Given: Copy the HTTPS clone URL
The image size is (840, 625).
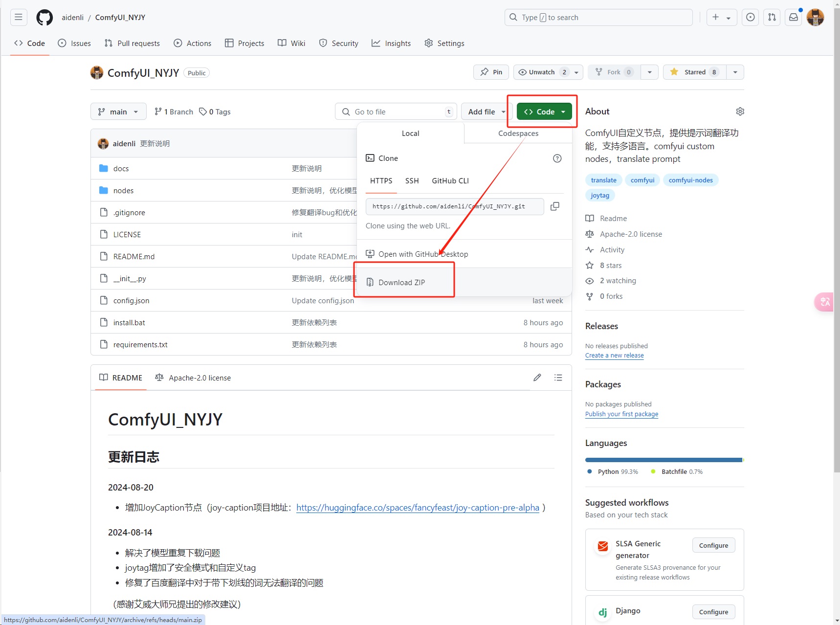Looking at the screenshot, I should coord(554,206).
